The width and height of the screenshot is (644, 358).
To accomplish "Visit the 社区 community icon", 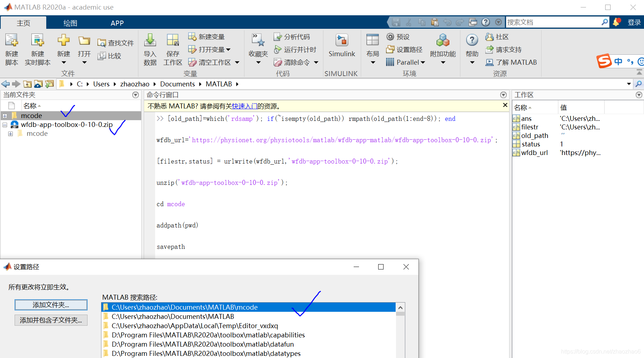I will click(x=497, y=37).
